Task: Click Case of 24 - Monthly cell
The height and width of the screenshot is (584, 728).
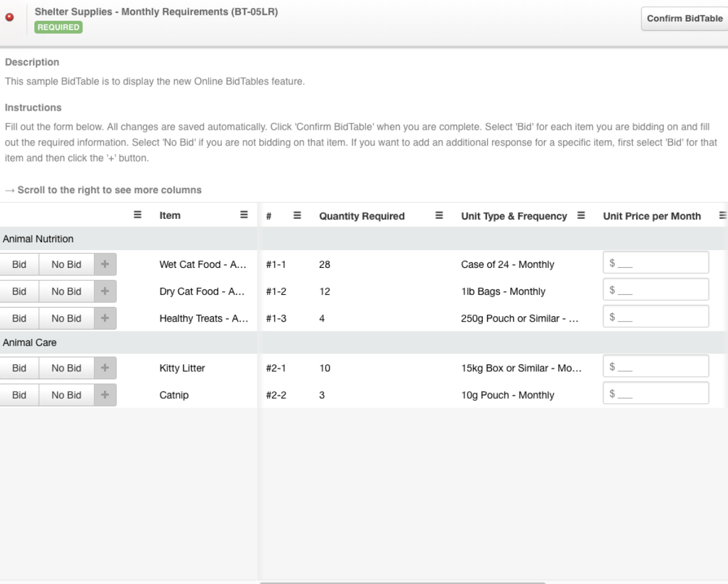Action: pos(507,264)
